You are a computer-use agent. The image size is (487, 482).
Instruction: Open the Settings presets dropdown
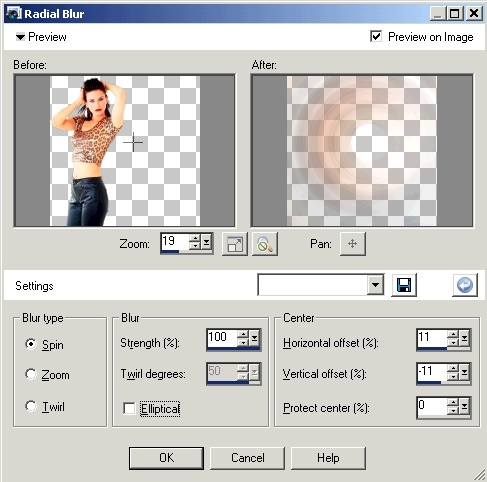(x=375, y=285)
